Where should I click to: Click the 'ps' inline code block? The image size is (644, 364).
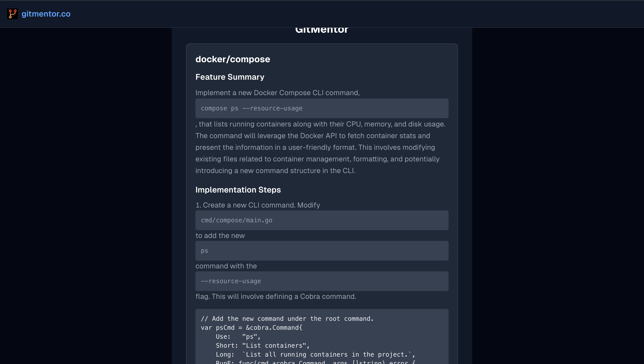(204, 251)
